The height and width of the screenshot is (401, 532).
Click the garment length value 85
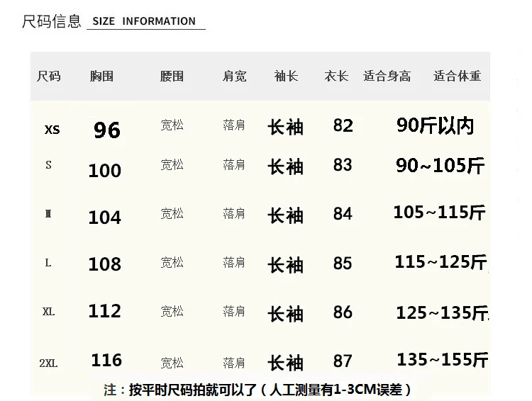pos(343,264)
